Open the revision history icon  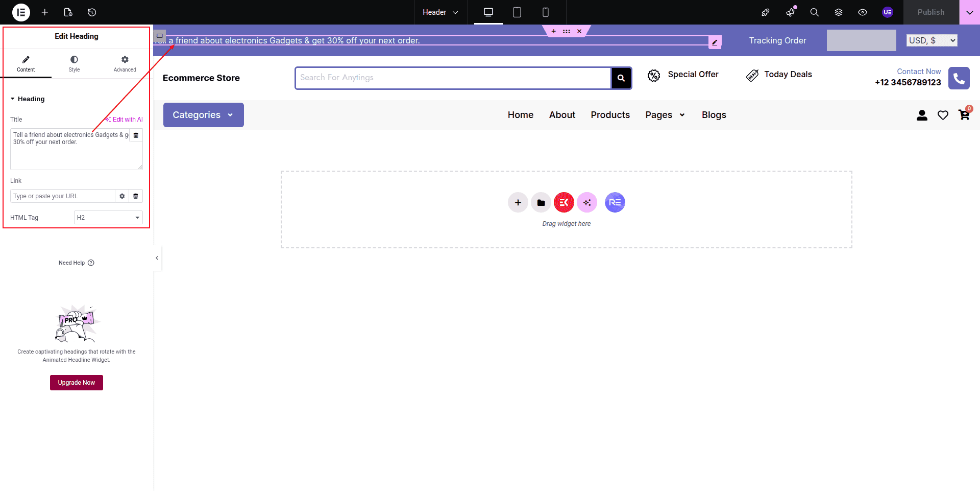92,12
